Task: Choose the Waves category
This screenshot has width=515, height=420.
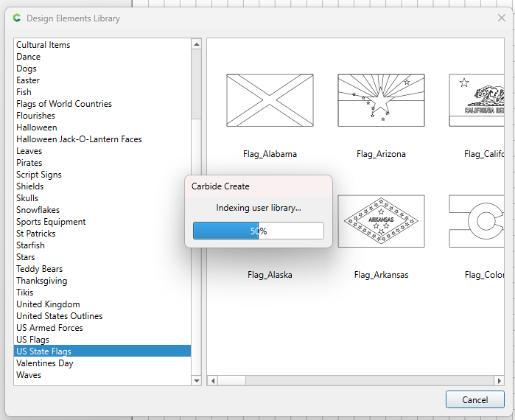Action: 102,375
